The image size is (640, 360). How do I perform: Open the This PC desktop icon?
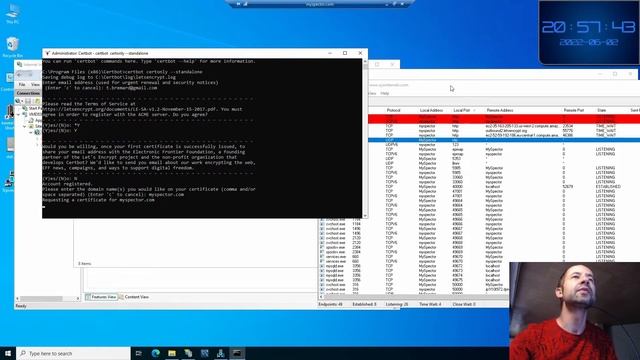click(12, 13)
